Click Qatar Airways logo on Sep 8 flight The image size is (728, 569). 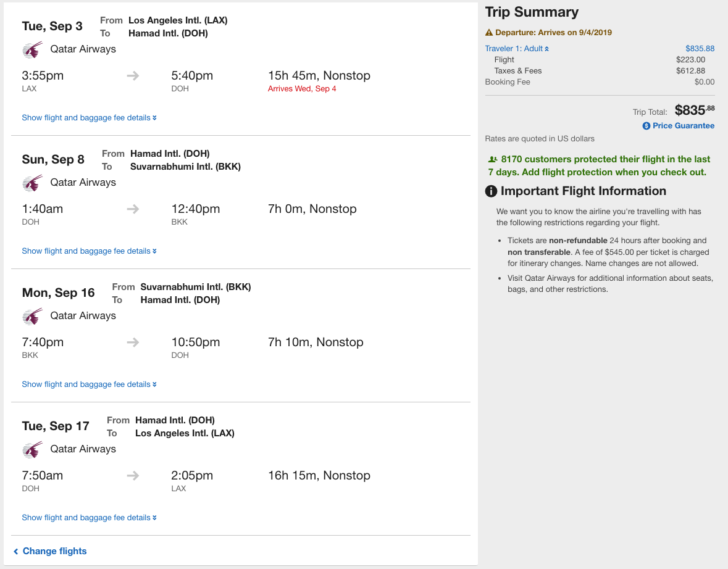tap(32, 183)
